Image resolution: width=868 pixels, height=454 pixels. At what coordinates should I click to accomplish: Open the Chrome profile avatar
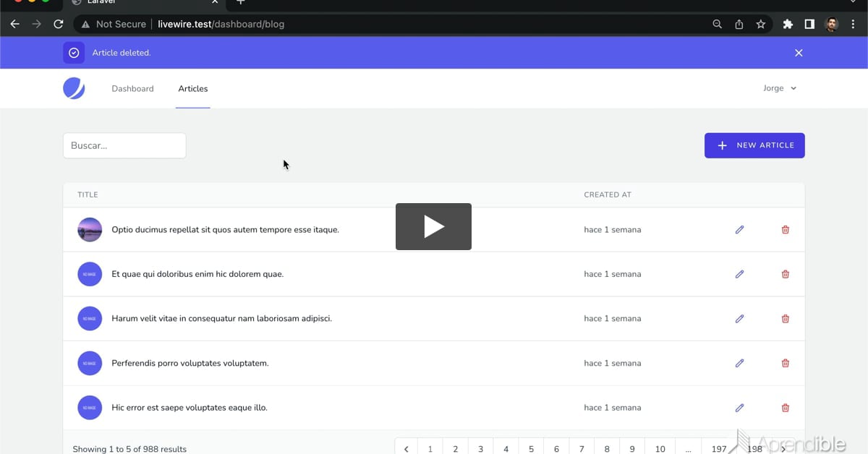[x=831, y=24]
